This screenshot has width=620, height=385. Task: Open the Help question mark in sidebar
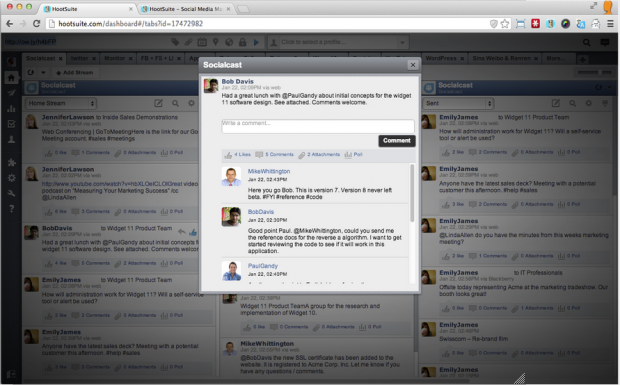coord(11,209)
